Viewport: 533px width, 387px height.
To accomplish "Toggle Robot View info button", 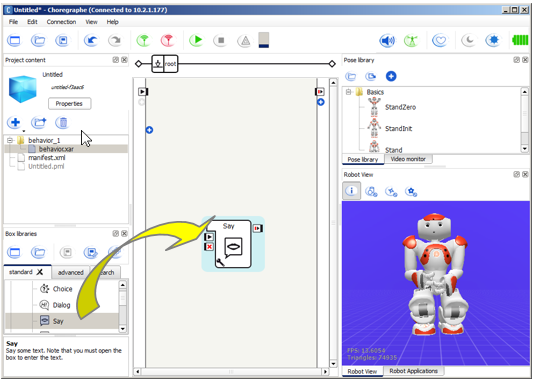I will pos(351,191).
